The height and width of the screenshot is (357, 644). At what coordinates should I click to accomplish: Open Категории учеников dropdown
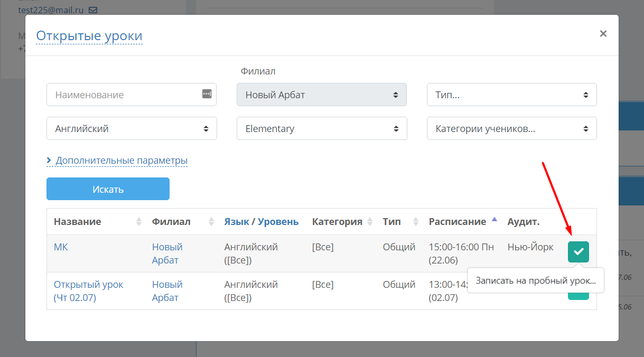pyautogui.click(x=512, y=128)
